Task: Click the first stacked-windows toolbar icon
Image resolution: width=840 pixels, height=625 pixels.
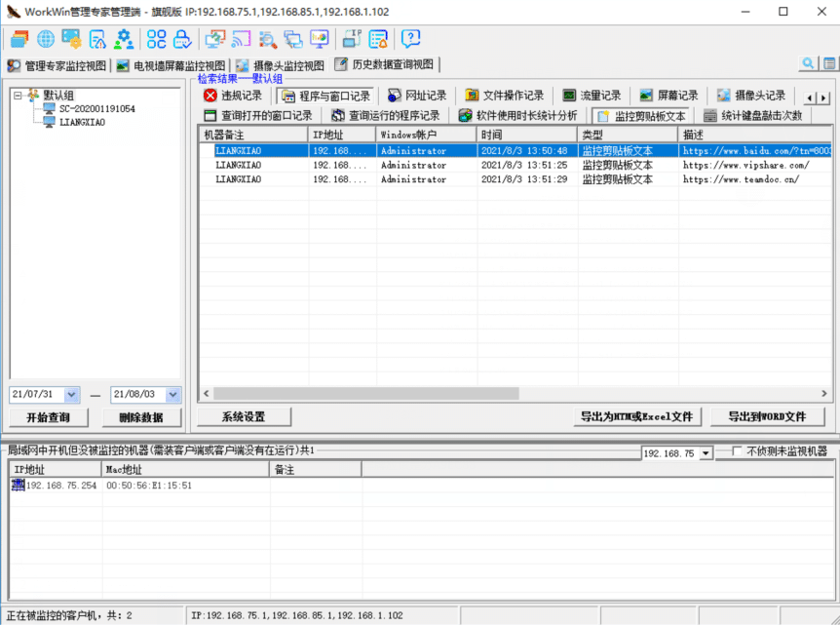Action: [19, 39]
